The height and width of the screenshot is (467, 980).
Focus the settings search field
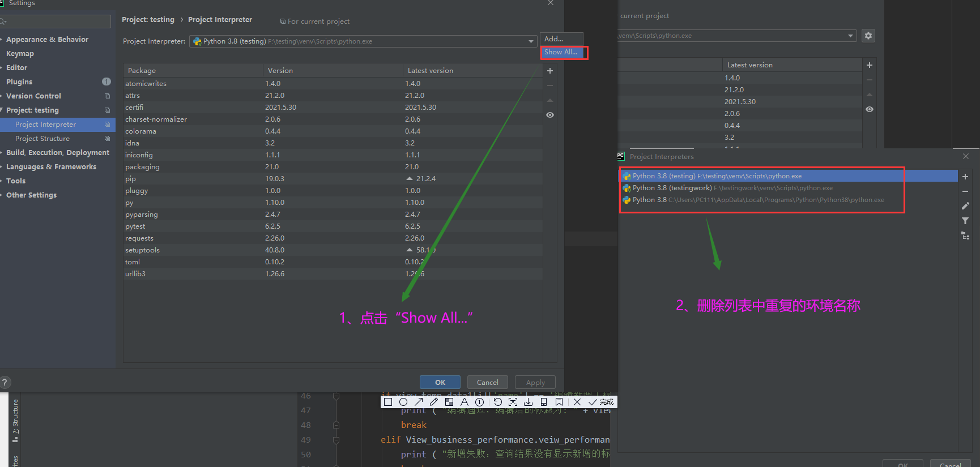click(56, 22)
